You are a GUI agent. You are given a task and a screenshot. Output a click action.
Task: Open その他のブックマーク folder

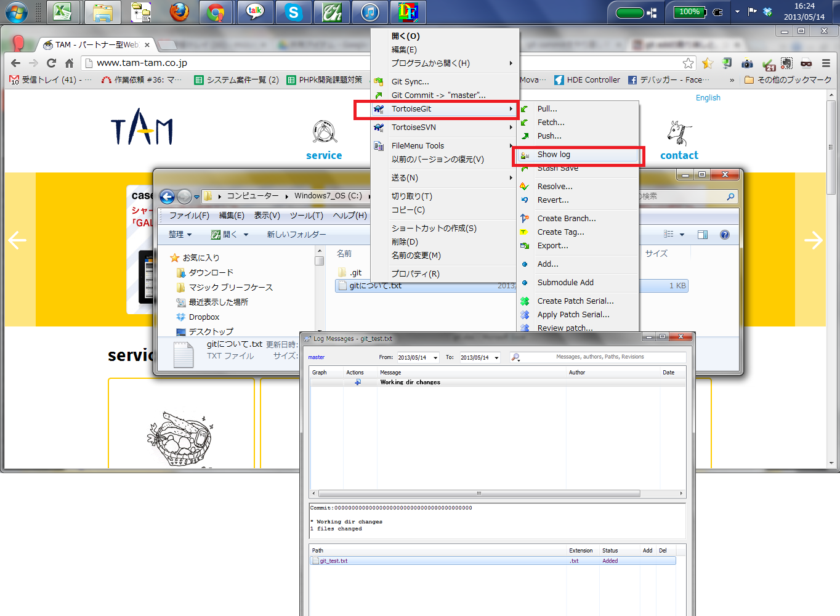[x=788, y=80]
